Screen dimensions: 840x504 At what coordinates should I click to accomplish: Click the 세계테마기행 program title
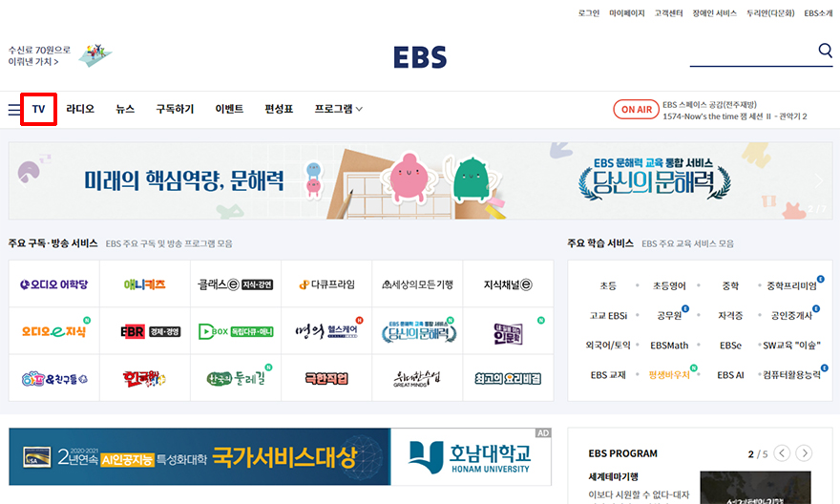614,476
